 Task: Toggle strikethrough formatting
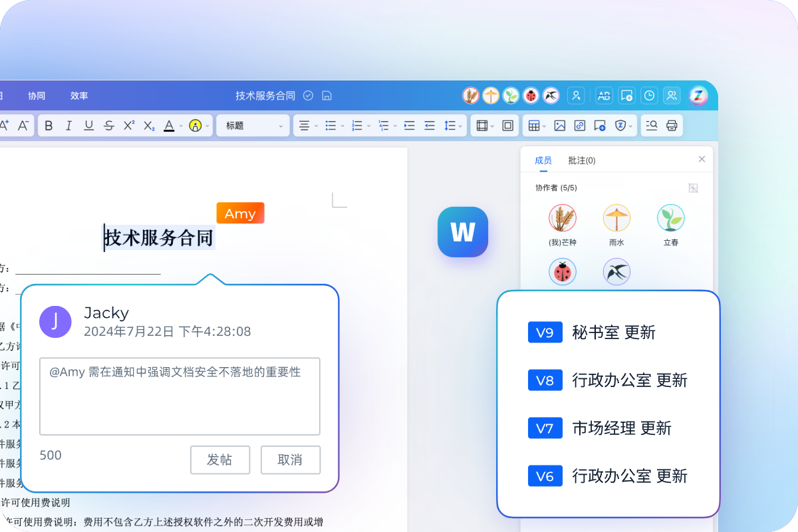click(x=109, y=126)
